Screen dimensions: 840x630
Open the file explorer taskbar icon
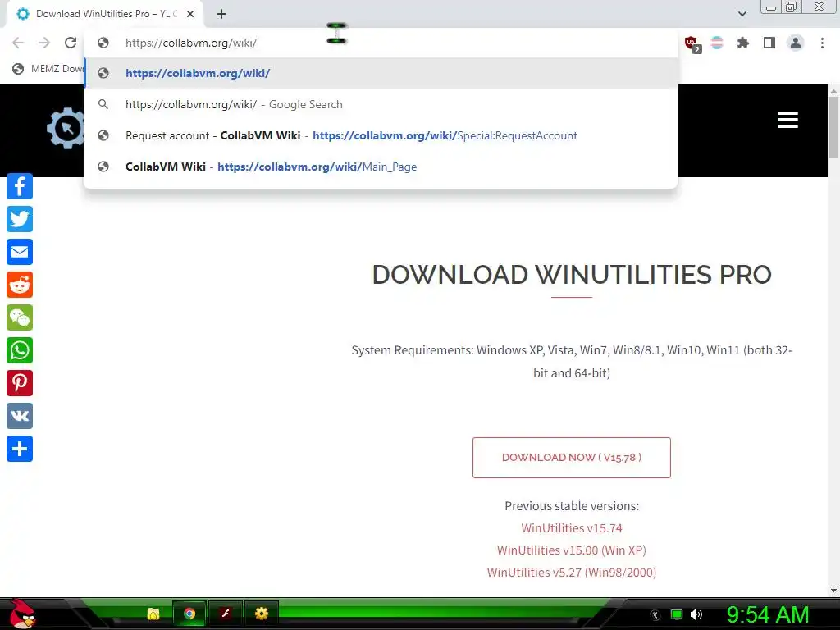click(x=153, y=614)
